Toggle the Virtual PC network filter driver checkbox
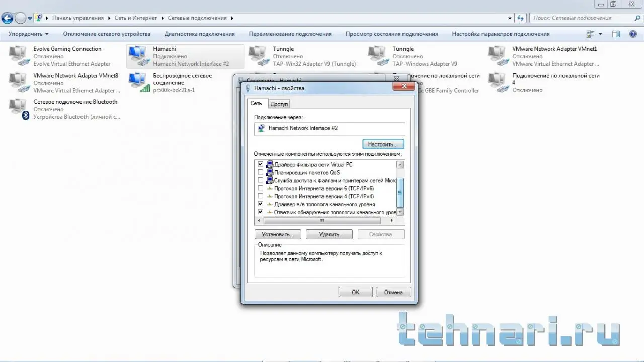The image size is (644, 362). point(261,165)
